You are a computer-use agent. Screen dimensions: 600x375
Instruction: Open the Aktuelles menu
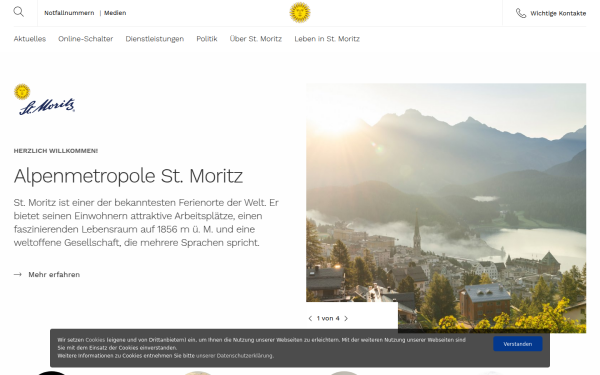(x=30, y=39)
